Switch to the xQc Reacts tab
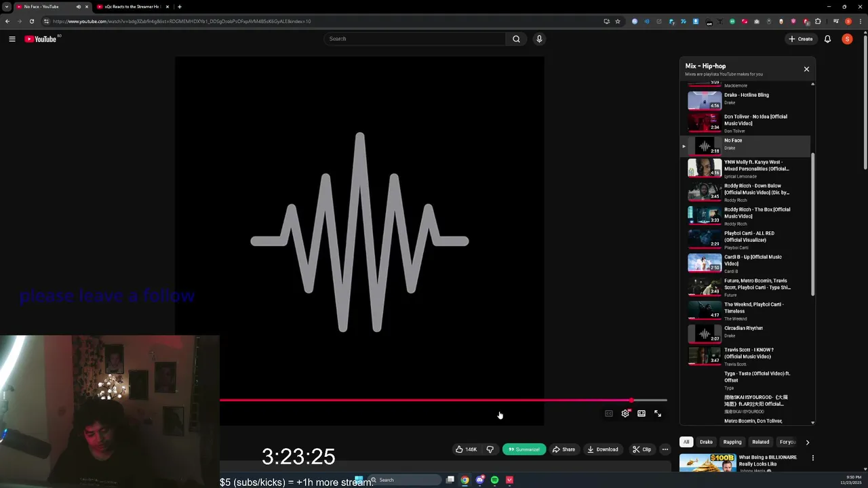 click(131, 7)
